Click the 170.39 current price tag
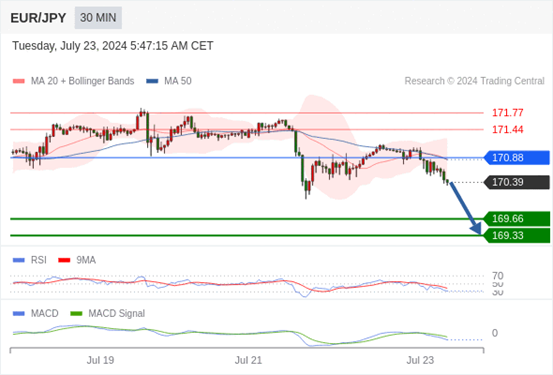Screen dimensions: 553x375 tap(517, 182)
